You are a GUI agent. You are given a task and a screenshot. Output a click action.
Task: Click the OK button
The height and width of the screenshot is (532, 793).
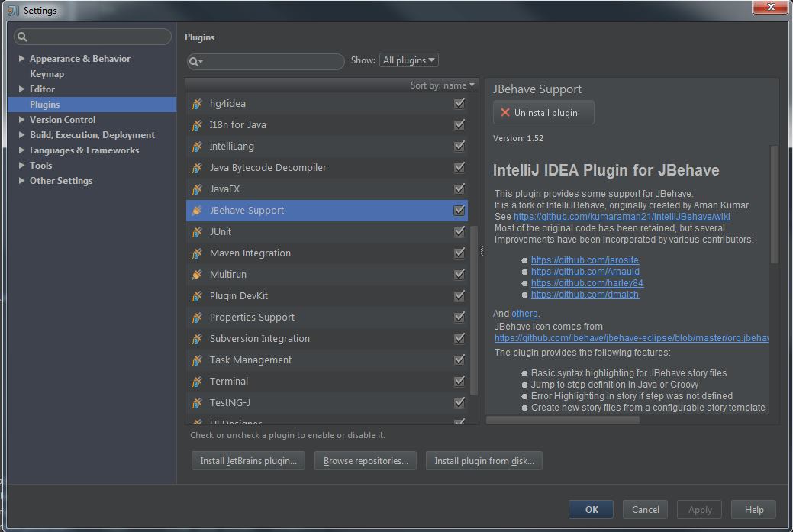(592, 509)
